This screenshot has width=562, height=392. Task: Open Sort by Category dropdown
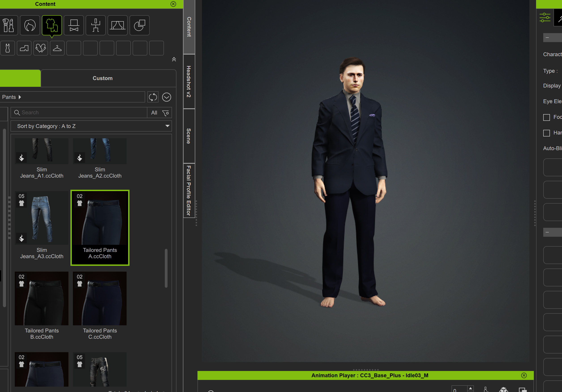pyautogui.click(x=91, y=126)
